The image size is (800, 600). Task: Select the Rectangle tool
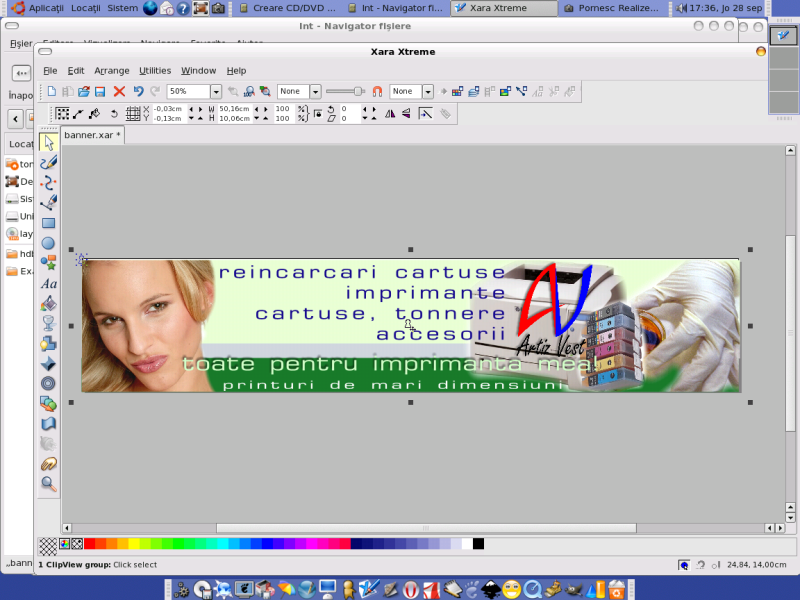(x=48, y=223)
